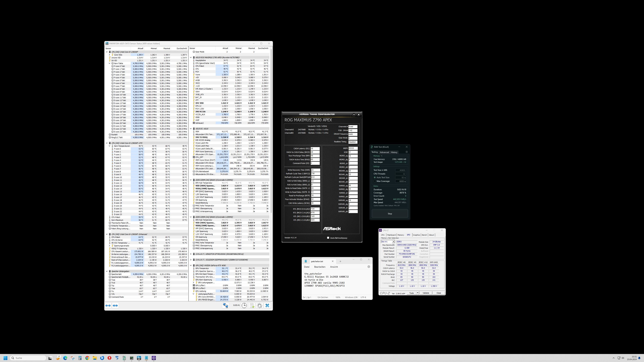This screenshot has height=362, width=644.
Task: Click Validate button in CPU-Z
Action: [x=426, y=293]
